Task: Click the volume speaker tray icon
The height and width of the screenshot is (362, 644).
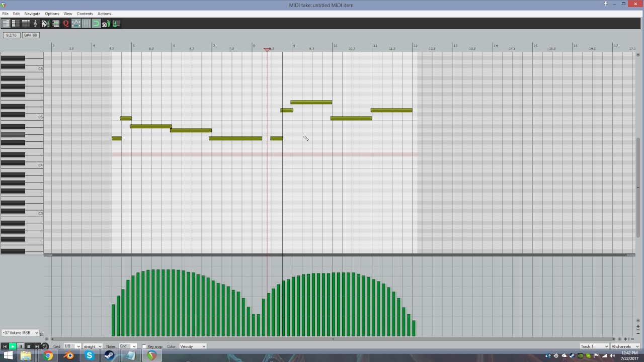Action: coord(612,356)
